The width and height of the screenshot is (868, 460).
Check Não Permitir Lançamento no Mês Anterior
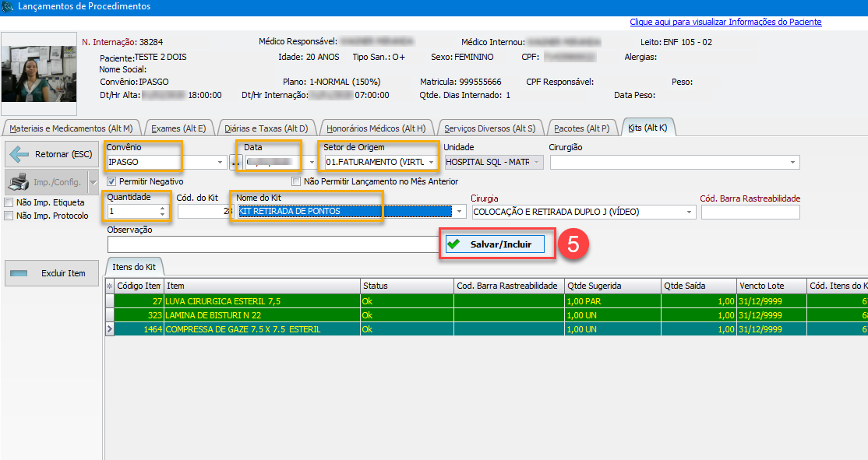coord(296,181)
